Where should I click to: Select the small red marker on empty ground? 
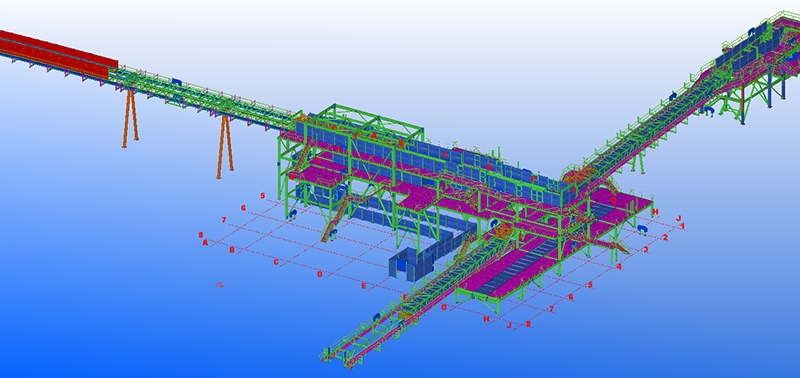(219, 285)
